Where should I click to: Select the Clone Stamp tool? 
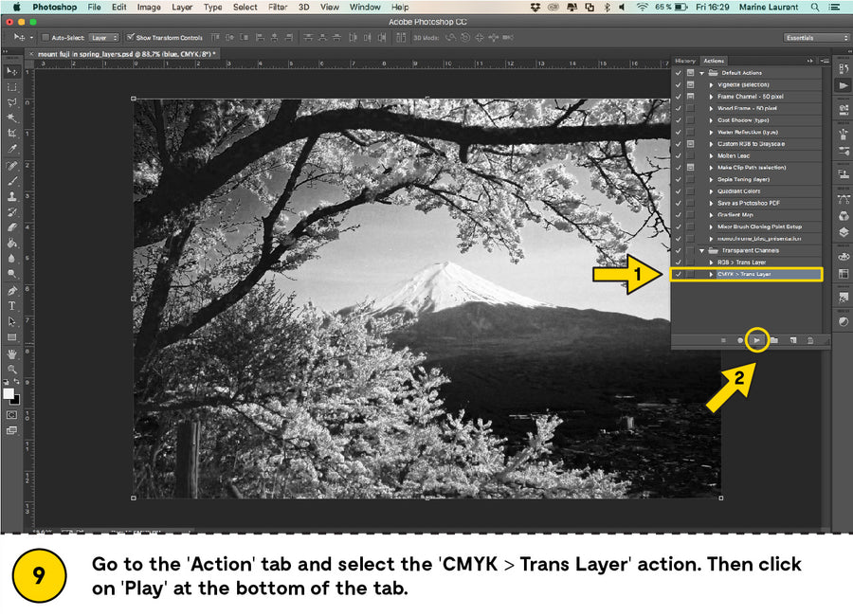point(12,196)
